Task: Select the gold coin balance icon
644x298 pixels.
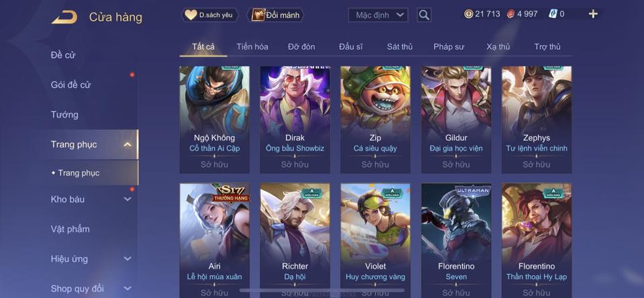Action: point(469,14)
